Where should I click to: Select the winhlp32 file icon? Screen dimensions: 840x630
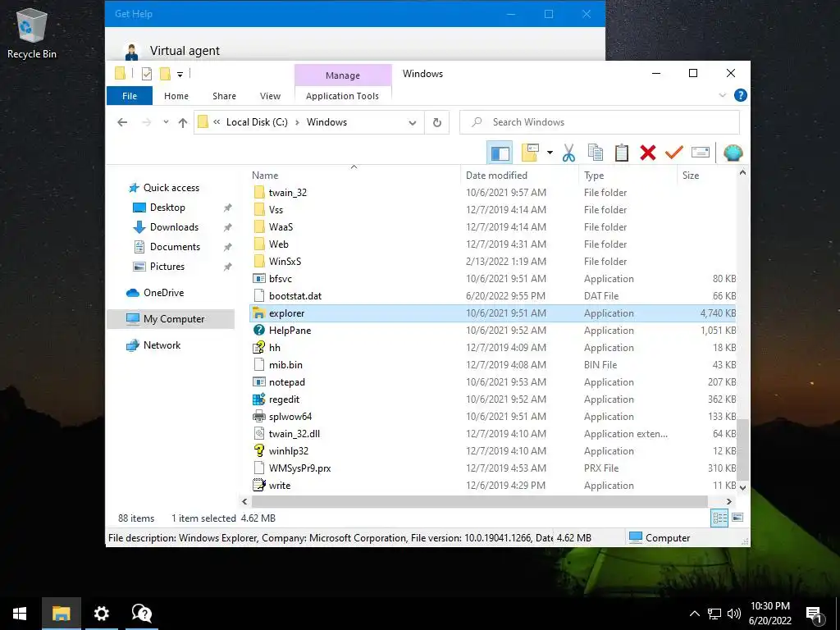pyautogui.click(x=258, y=450)
